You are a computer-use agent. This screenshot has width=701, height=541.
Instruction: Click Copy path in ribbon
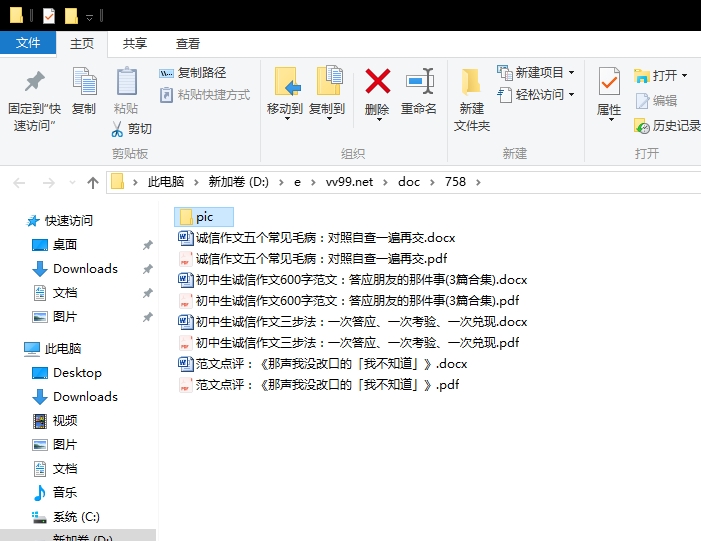click(193, 72)
